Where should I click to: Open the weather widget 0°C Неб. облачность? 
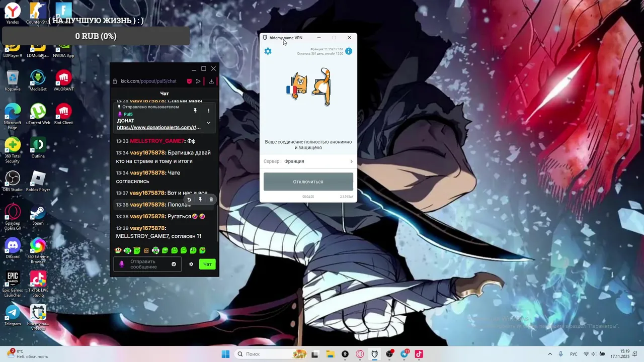click(x=28, y=354)
